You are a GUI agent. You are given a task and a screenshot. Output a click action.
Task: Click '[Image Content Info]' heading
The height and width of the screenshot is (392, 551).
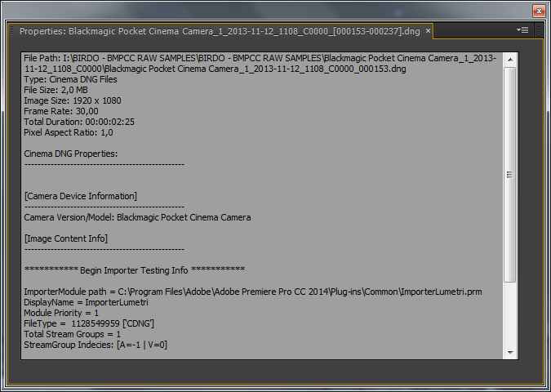click(66, 238)
